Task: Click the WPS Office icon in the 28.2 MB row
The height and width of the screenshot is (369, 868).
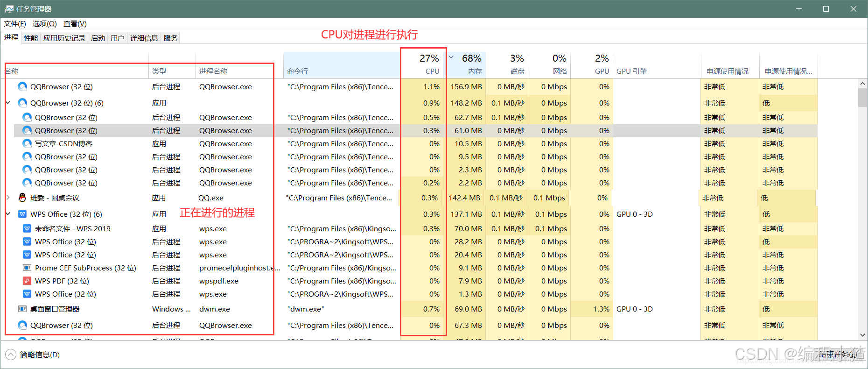Action: (27, 241)
